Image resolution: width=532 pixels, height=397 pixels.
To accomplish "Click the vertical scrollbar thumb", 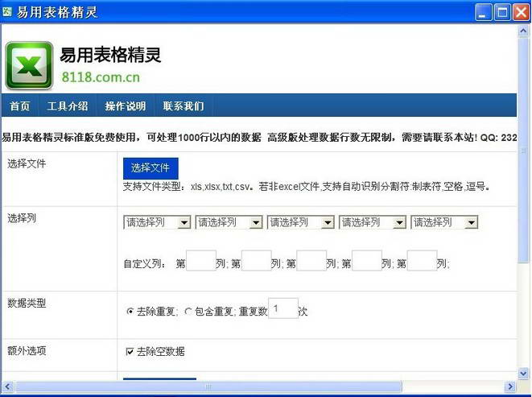I will (x=523, y=150).
